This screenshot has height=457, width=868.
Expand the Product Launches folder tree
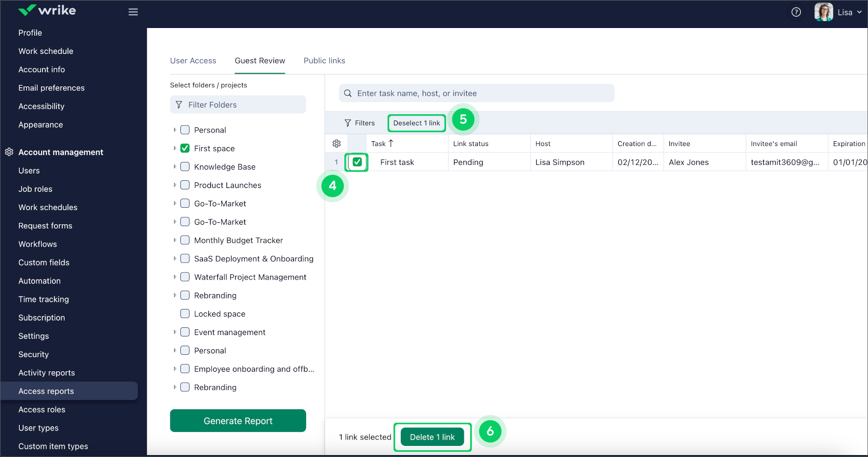pyautogui.click(x=175, y=185)
